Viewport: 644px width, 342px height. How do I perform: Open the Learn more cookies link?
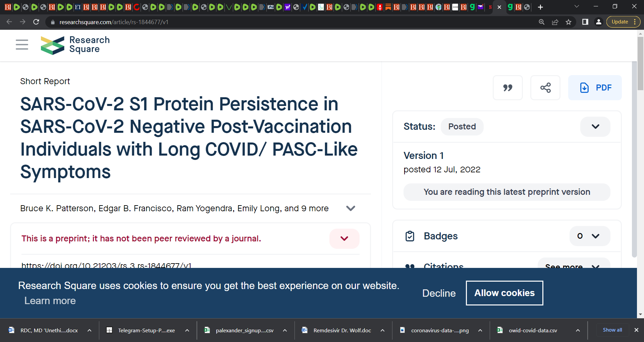tap(50, 301)
